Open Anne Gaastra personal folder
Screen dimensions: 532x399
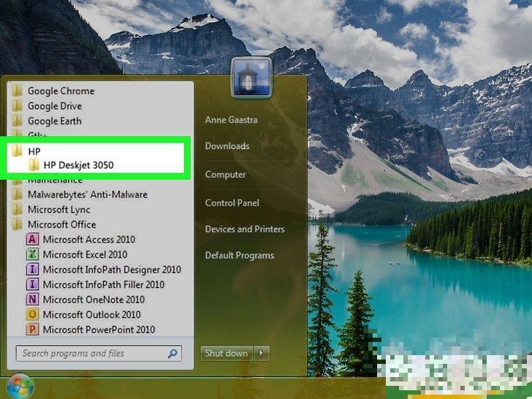tap(231, 119)
